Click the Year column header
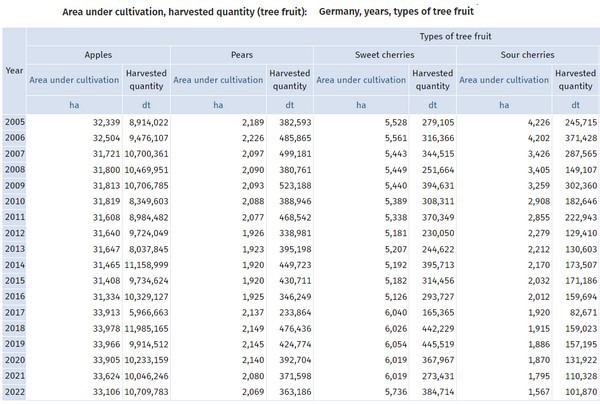The image size is (600, 404). tap(14, 70)
